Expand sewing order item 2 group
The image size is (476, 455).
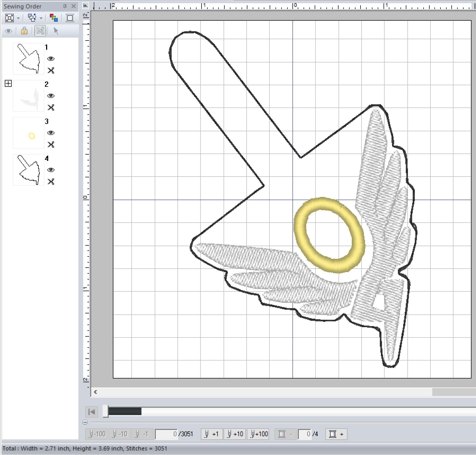(x=8, y=84)
